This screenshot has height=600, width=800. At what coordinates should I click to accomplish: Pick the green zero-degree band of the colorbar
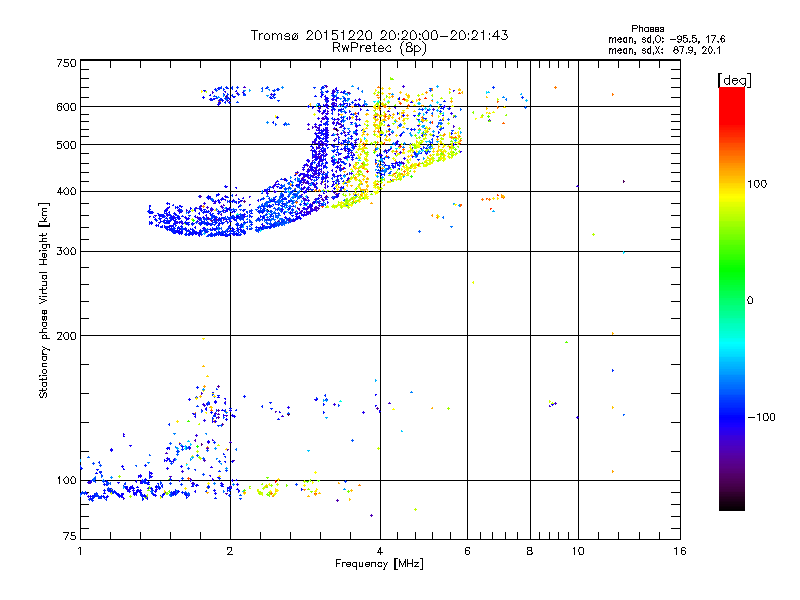coord(732,301)
